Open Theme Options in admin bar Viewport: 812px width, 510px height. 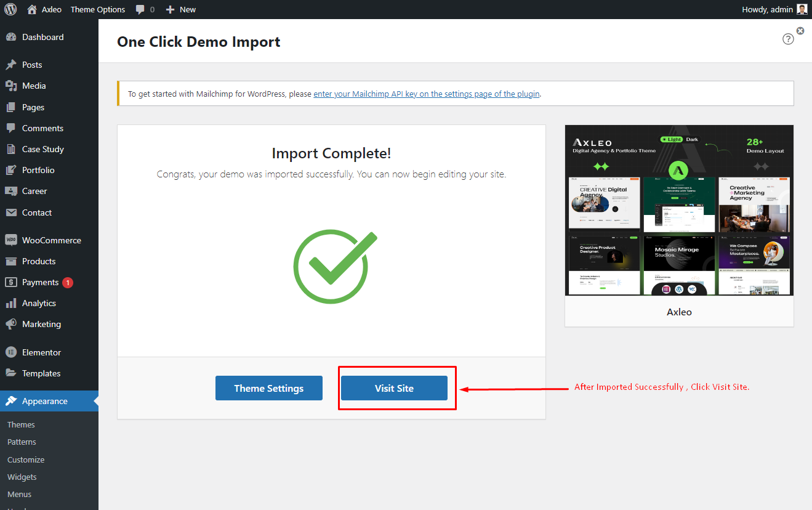(98, 10)
